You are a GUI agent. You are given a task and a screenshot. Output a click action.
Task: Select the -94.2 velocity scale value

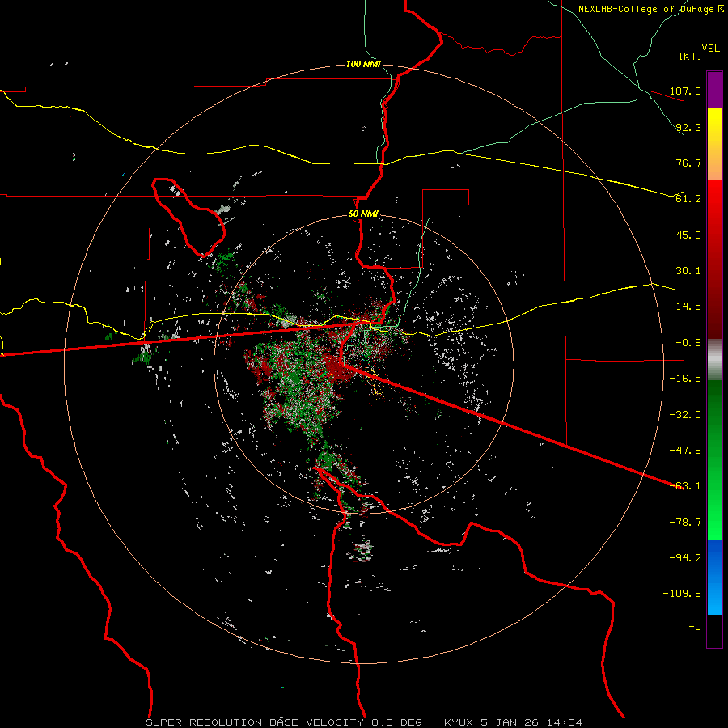[685, 558]
